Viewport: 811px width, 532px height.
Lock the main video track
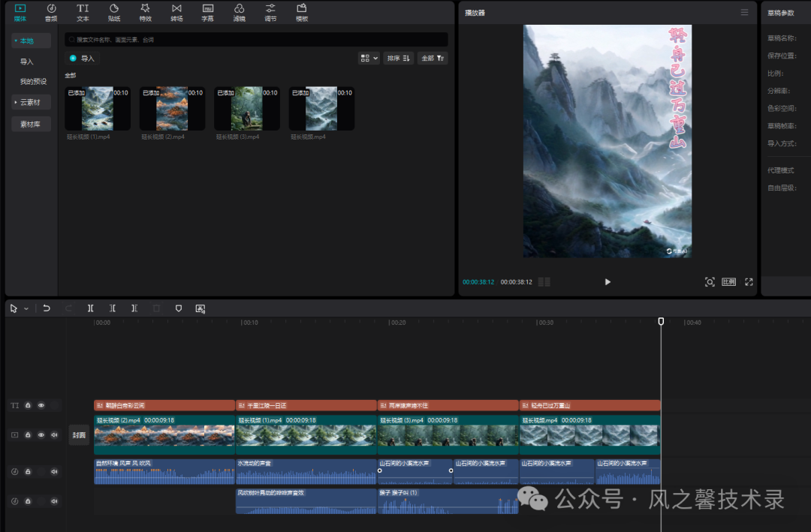click(x=28, y=434)
